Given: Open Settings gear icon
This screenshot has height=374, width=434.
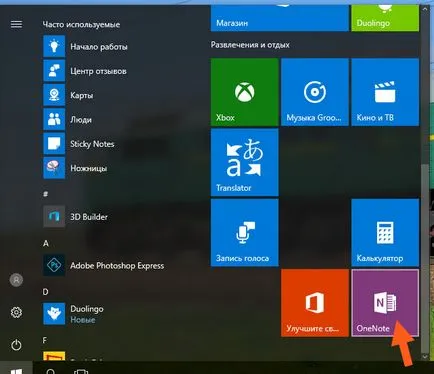Looking at the screenshot, I should 16,312.
